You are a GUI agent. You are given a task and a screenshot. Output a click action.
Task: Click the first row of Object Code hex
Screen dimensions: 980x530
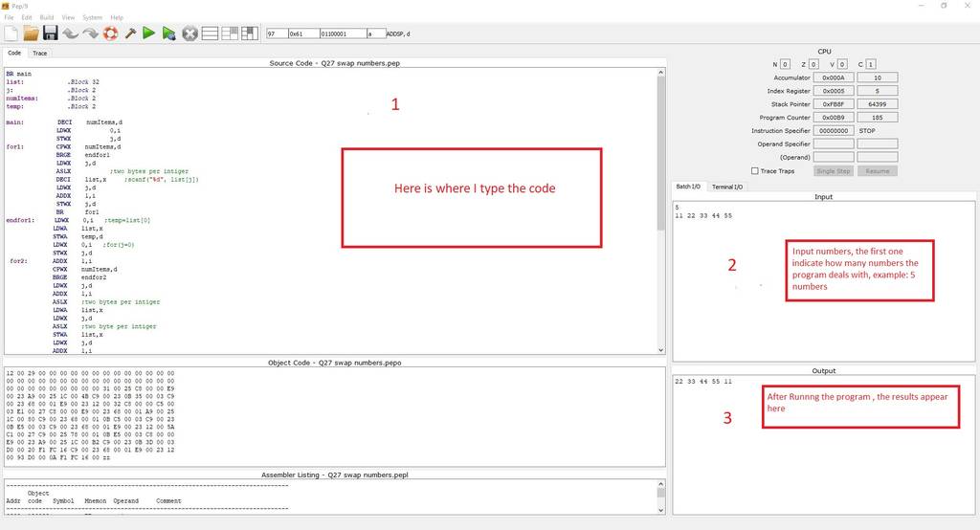point(91,373)
